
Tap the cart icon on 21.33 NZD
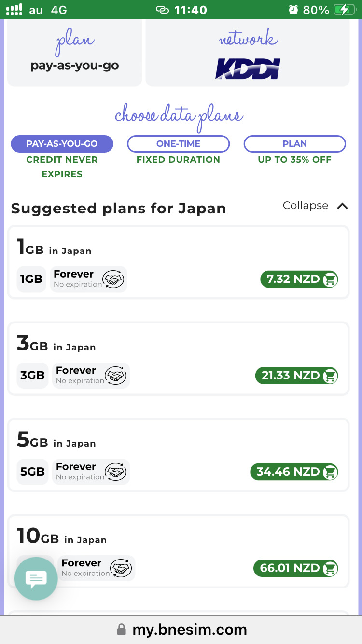[x=330, y=376]
